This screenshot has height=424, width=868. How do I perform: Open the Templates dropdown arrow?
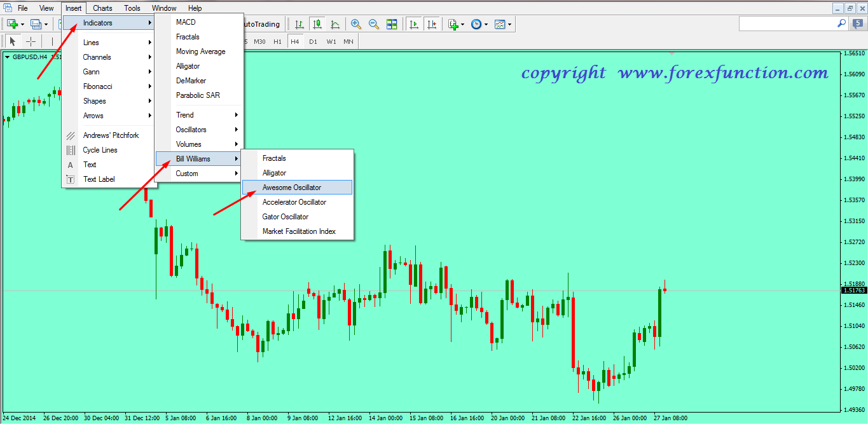coord(510,24)
